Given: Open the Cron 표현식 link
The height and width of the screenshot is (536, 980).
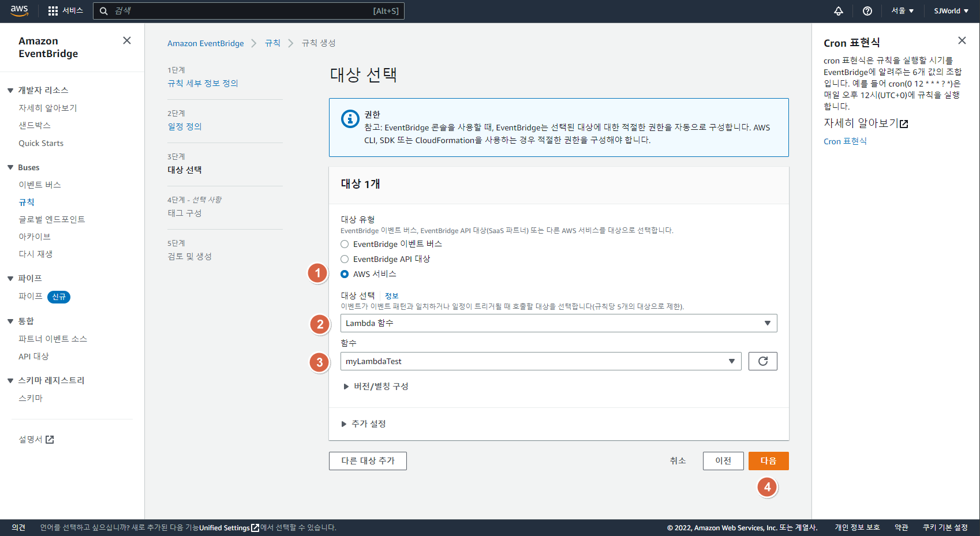Looking at the screenshot, I should pyautogui.click(x=845, y=141).
